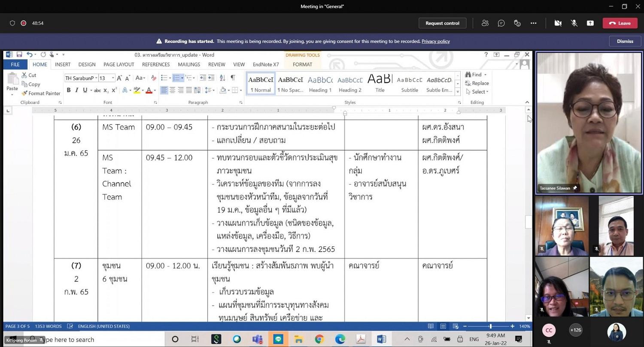This screenshot has width=644, height=347.
Task: Toggle Italic formatting
Action: 77,90
